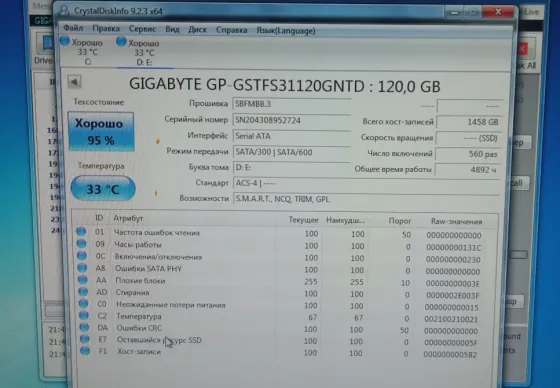Click the Интерфейс field Serial ATA

coord(291,136)
